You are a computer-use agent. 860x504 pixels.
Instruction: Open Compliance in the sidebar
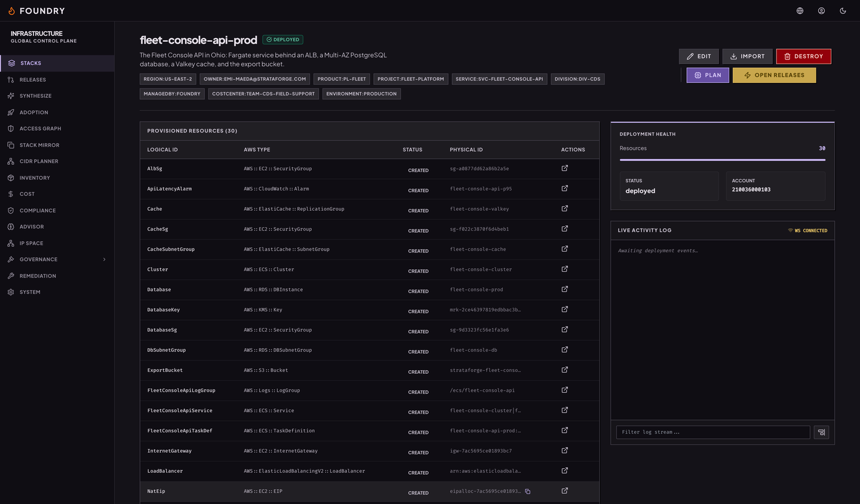coord(57,210)
